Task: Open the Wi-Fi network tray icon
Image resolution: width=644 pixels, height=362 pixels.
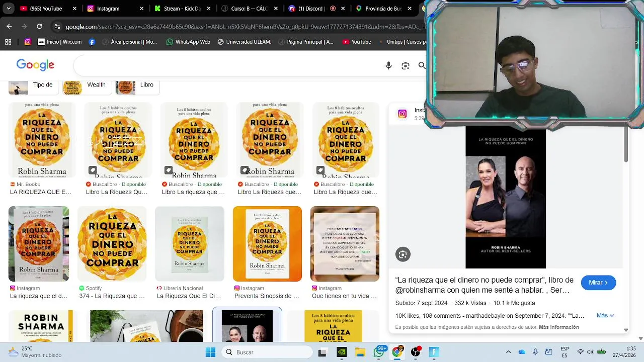Action: [580, 352]
